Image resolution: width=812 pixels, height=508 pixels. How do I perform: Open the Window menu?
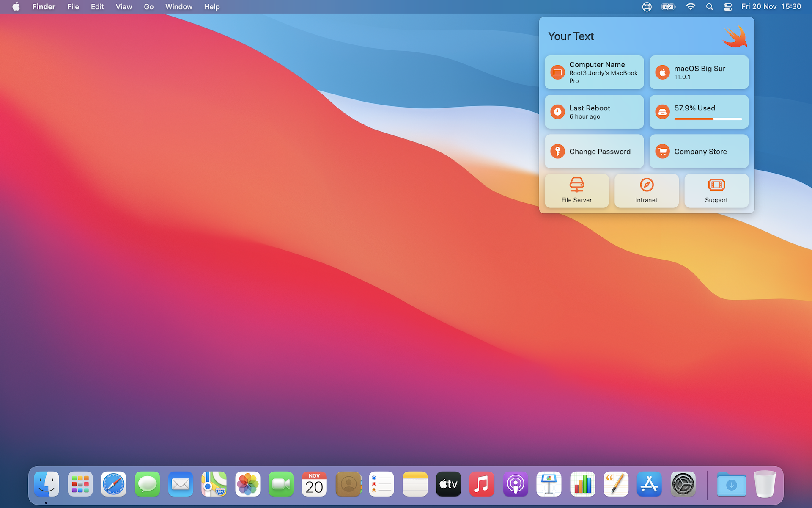point(178,7)
